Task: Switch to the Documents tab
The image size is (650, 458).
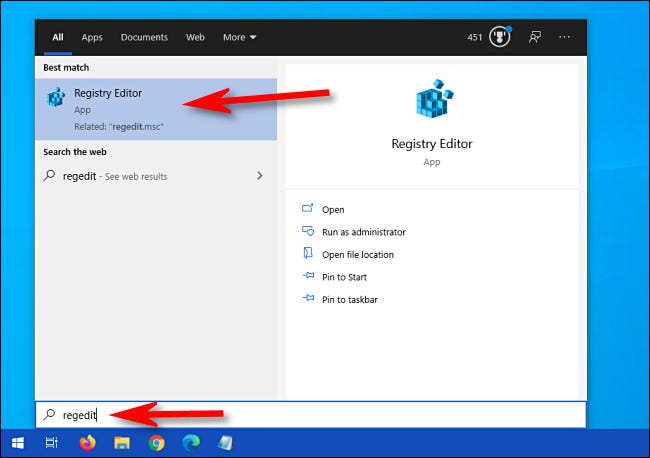Action: click(x=144, y=37)
